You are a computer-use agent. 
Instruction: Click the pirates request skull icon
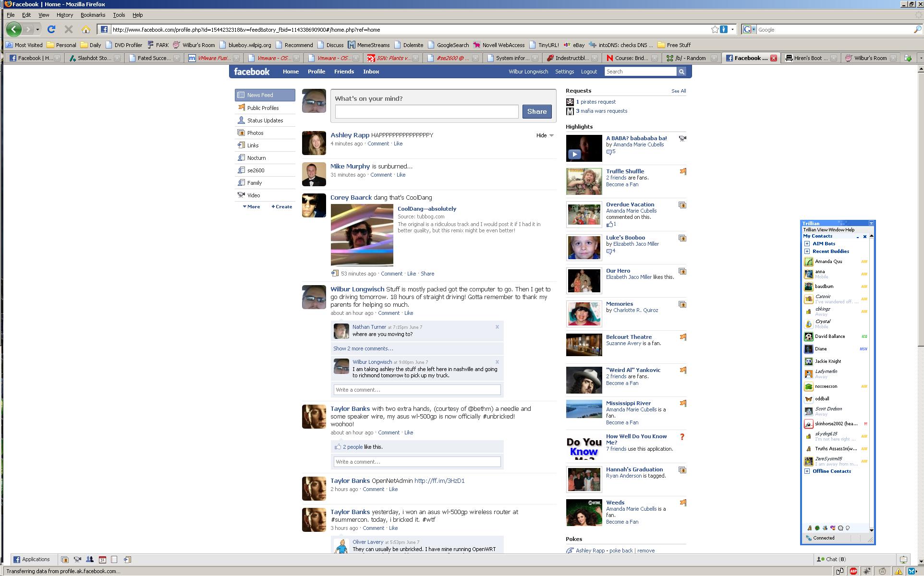[570, 102]
